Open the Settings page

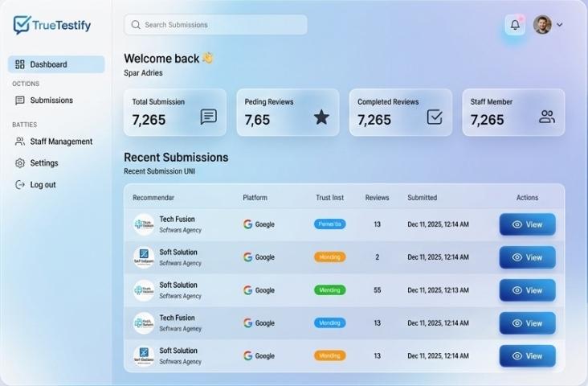click(44, 163)
